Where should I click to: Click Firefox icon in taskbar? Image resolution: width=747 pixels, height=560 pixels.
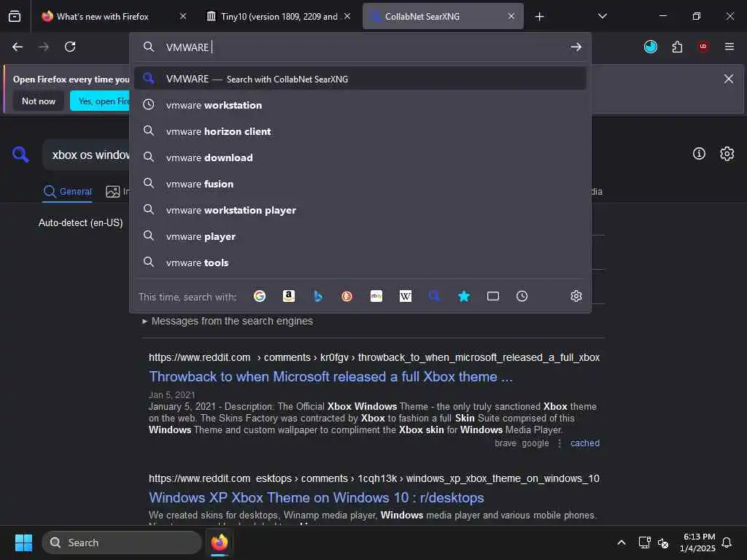tap(219, 542)
